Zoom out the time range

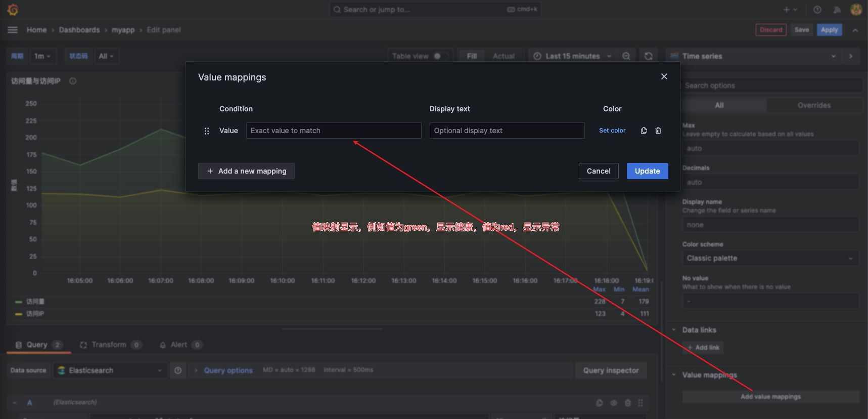(626, 56)
